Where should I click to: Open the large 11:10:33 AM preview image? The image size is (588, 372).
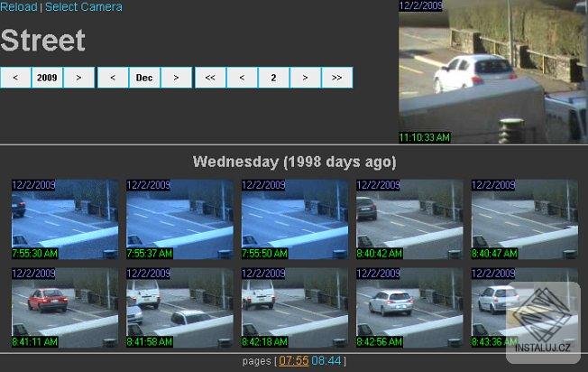click(493, 71)
